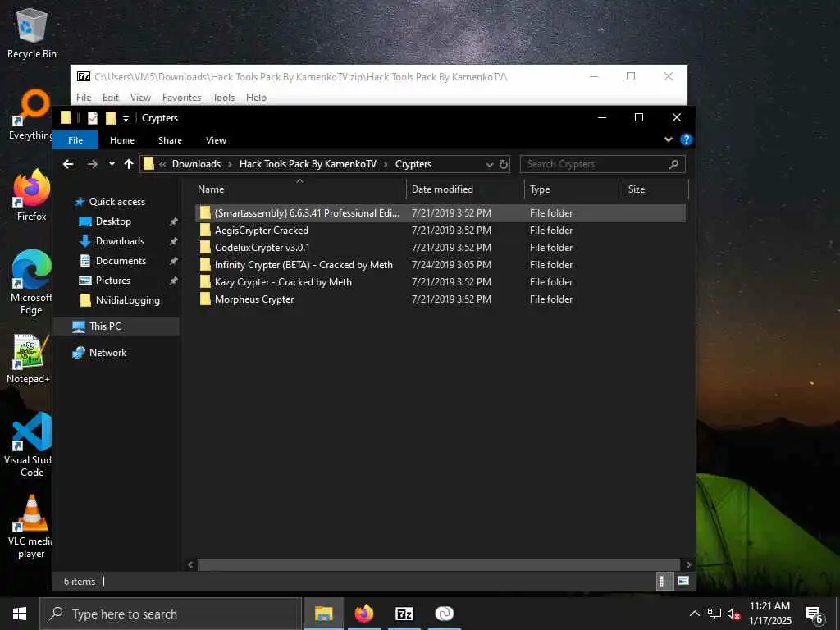Open Explorer Help question mark icon
The width and height of the screenshot is (840, 630).
(x=686, y=139)
